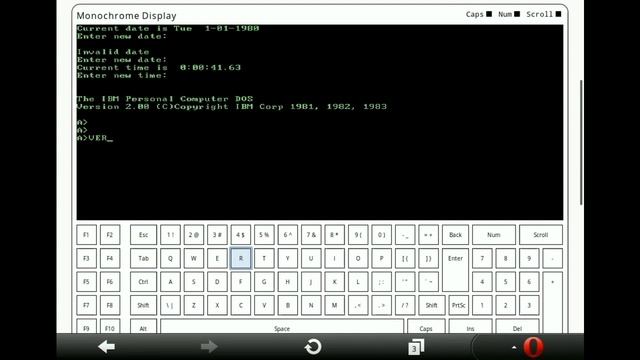Image resolution: width=640 pixels, height=360 pixels.
Task: Hit the C key
Action: 241,305
